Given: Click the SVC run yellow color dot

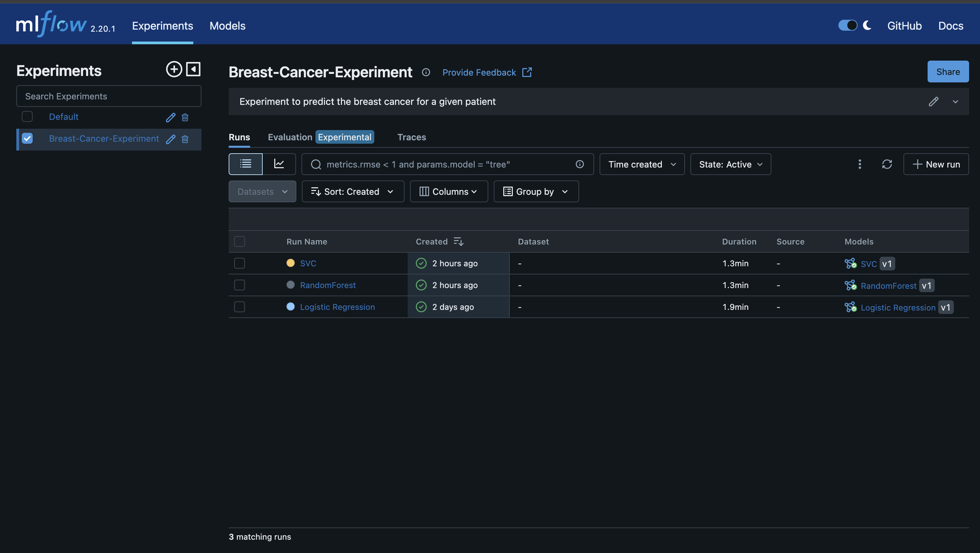Looking at the screenshot, I should click(290, 263).
